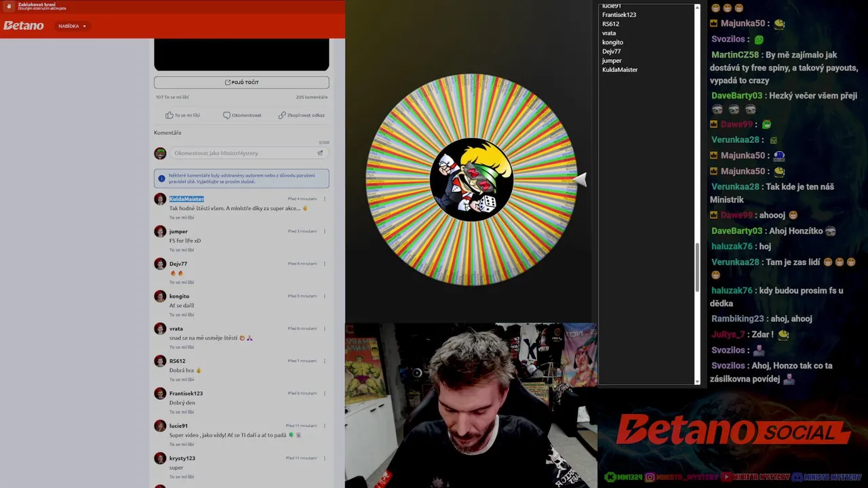
Task: Click the Okomentovat speech bubble icon
Action: point(226,115)
